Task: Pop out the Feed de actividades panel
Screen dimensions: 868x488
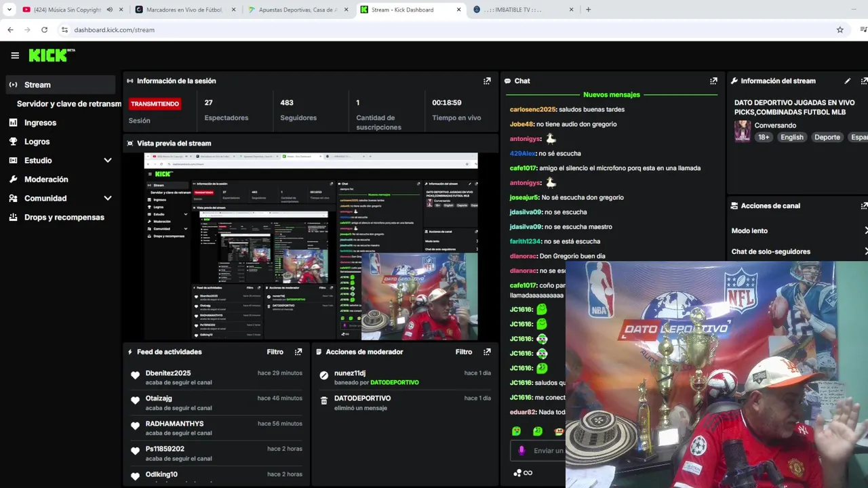Action: coord(298,352)
